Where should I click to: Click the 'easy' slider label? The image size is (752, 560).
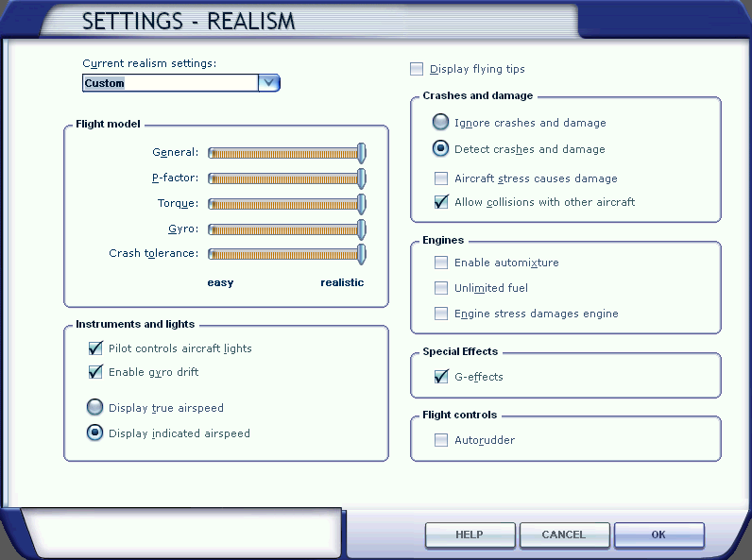(x=220, y=282)
